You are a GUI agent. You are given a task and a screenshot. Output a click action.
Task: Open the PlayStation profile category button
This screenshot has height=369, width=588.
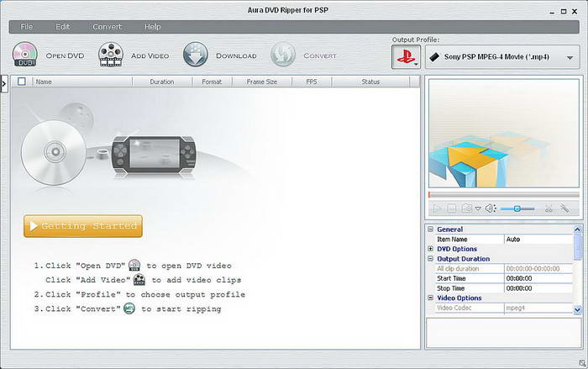406,56
